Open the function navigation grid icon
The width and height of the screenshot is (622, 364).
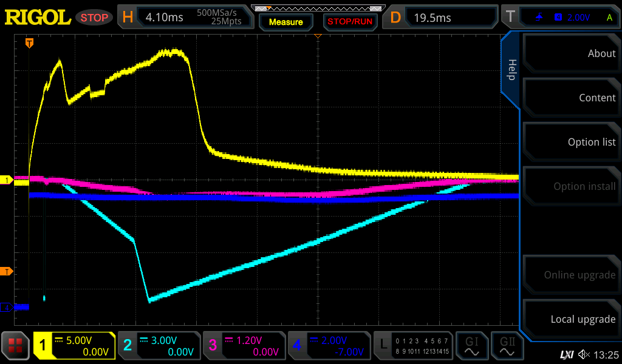(x=15, y=346)
